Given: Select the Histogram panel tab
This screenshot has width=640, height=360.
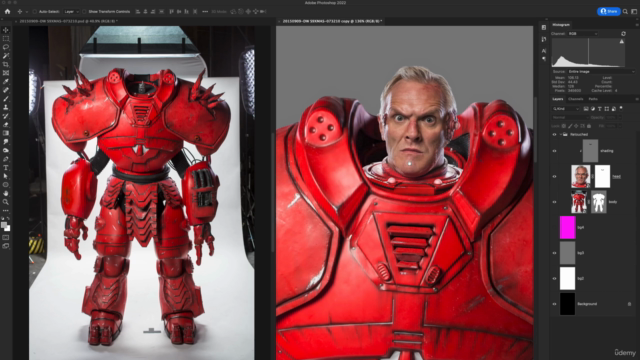Looking at the screenshot, I should pos(561,25).
